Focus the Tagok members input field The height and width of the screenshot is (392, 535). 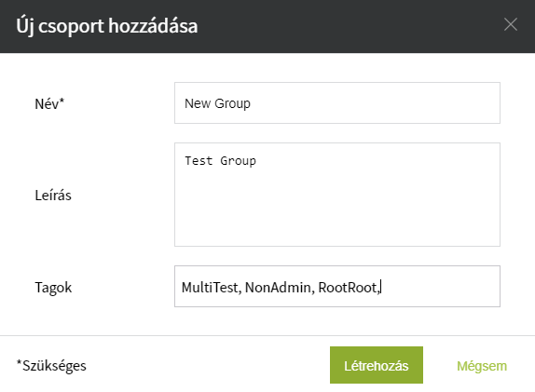[x=337, y=287]
